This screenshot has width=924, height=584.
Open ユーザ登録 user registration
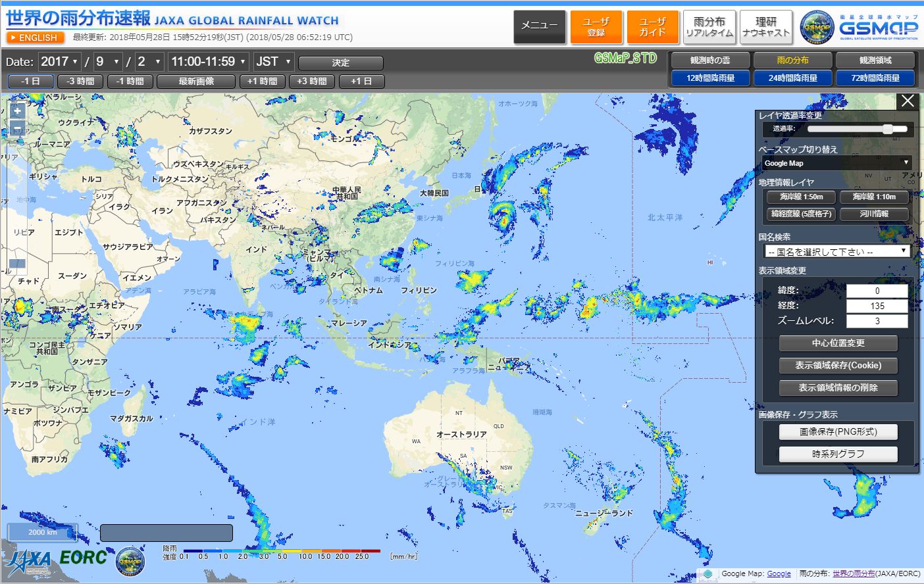pyautogui.click(x=596, y=27)
